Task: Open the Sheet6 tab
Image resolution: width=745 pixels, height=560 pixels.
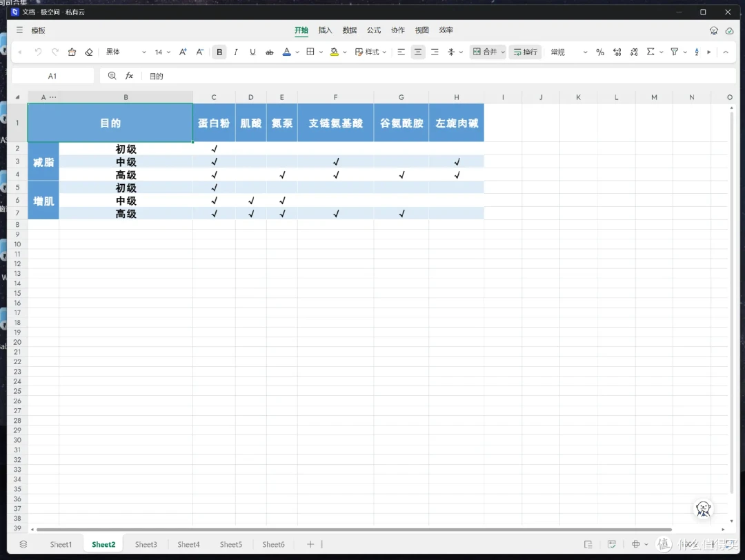Action: [273, 544]
